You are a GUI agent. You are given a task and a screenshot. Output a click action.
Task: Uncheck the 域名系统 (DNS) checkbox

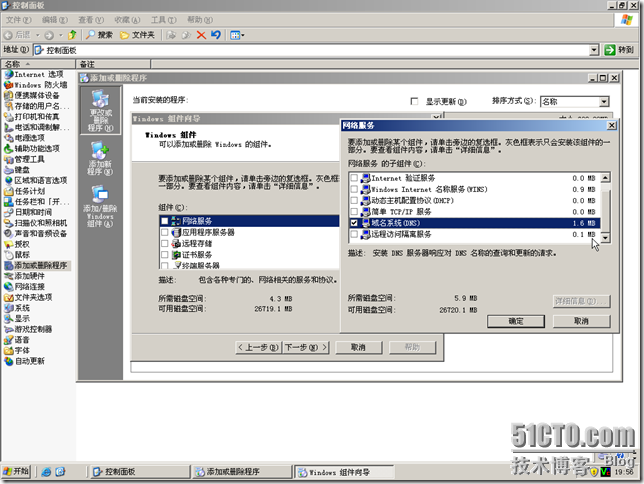click(x=354, y=223)
